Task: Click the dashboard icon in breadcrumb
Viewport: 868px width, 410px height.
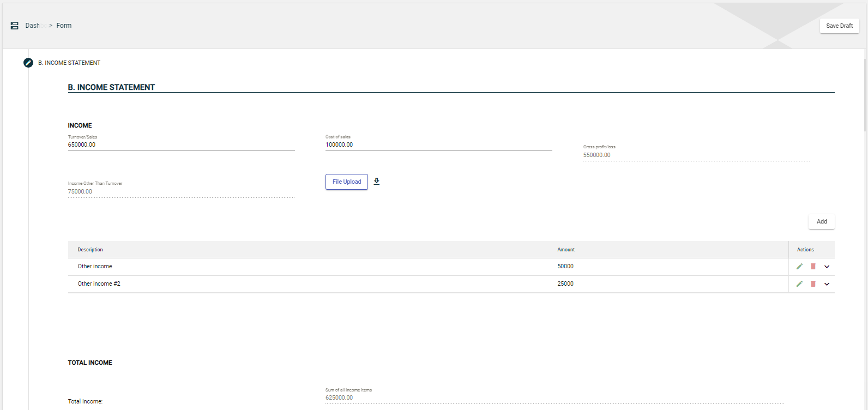Action: click(x=15, y=26)
